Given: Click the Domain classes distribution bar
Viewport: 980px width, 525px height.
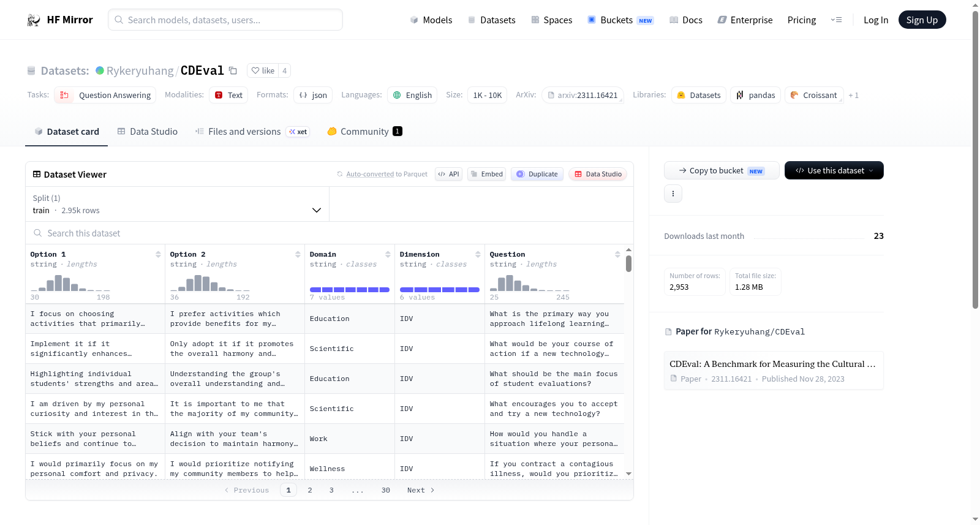Looking at the screenshot, I should click(350, 290).
